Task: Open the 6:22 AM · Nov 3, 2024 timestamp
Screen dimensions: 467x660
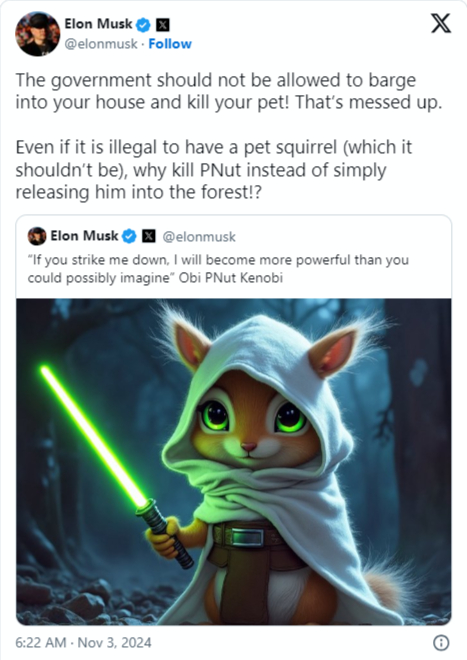Action: [x=83, y=642]
